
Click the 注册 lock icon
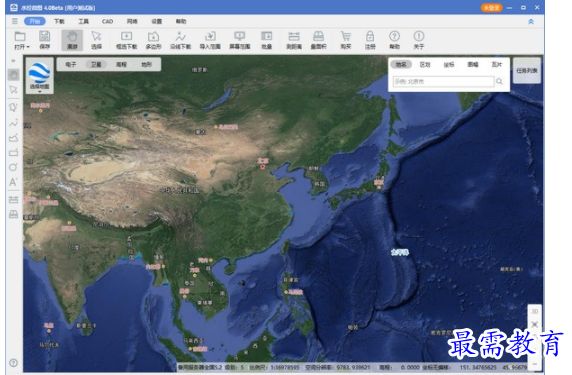pos(370,40)
